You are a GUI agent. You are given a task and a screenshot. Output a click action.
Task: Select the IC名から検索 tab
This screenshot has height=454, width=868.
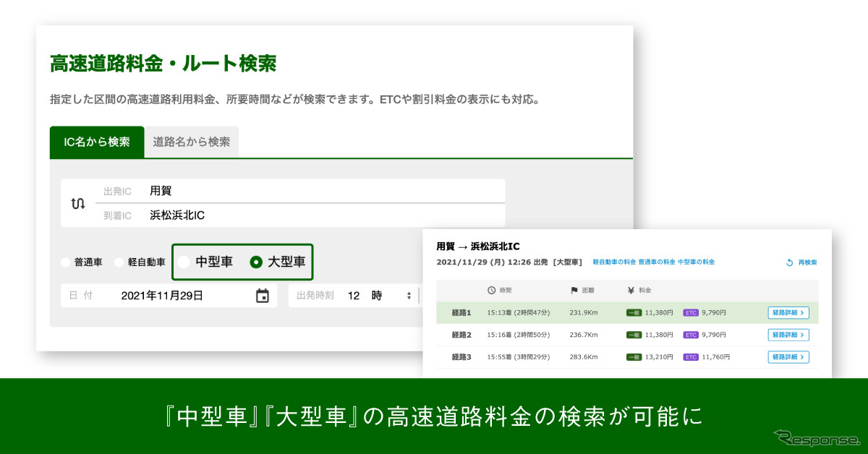point(97,142)
